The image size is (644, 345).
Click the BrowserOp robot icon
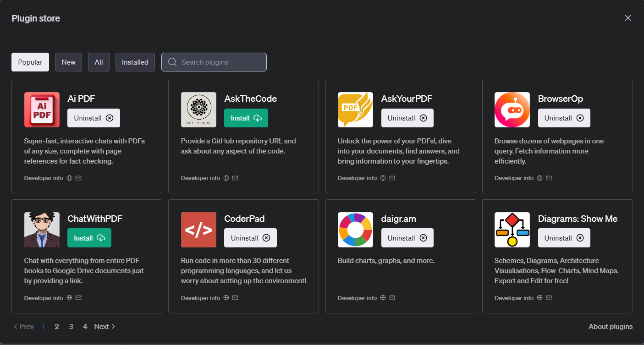512,110
